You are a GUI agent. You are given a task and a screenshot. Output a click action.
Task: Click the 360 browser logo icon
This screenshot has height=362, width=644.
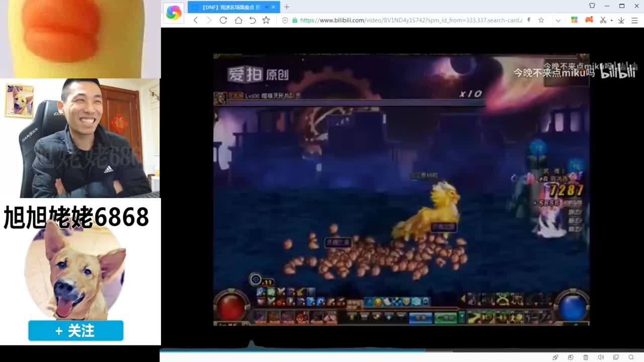coord(174,13)
